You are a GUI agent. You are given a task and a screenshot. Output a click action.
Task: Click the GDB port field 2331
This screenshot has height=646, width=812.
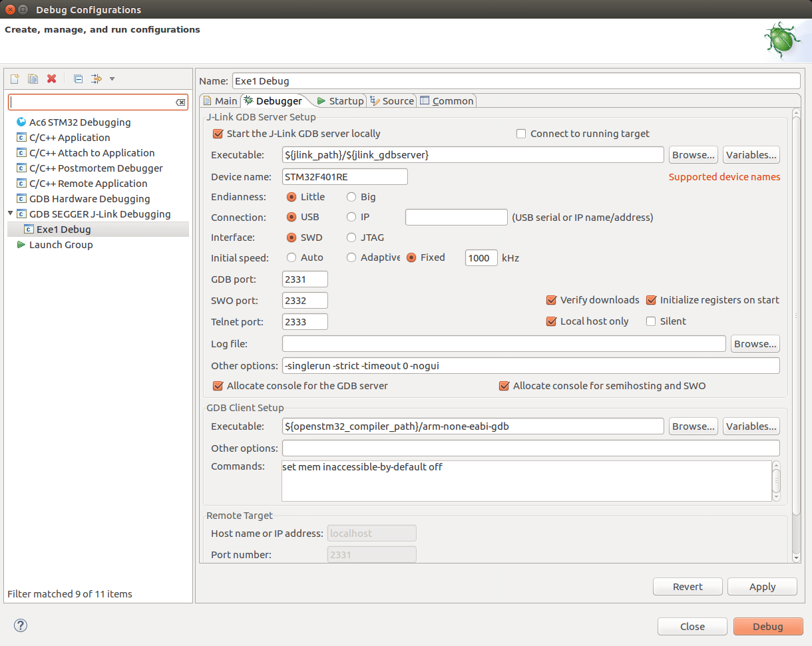[305, 279]
